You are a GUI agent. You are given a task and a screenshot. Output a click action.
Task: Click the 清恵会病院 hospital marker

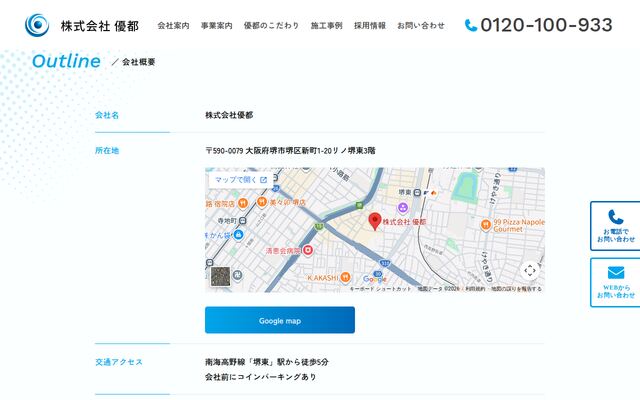click(x=308, y=250)
